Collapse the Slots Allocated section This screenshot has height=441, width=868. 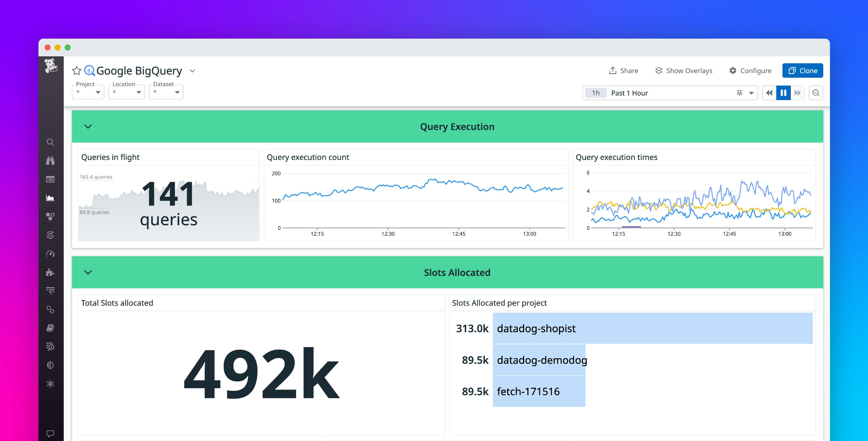(x=88, y=272)
